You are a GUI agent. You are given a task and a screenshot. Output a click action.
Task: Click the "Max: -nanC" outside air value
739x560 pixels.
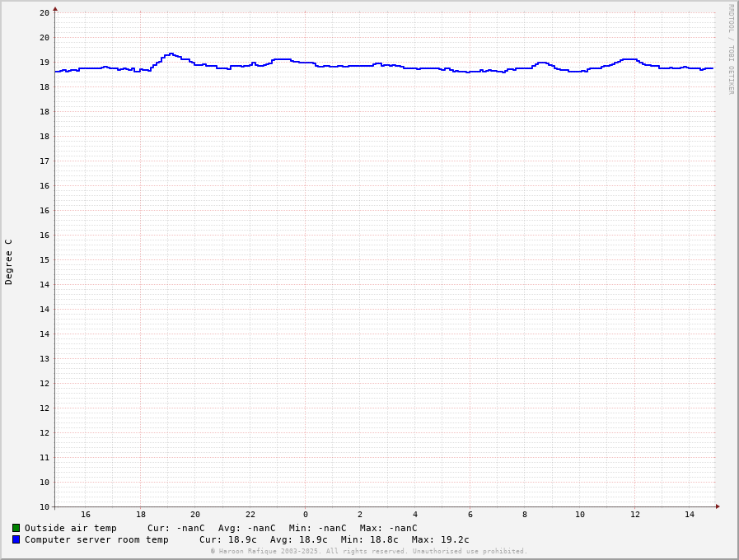pyautogui.click(x=388, y=528)
